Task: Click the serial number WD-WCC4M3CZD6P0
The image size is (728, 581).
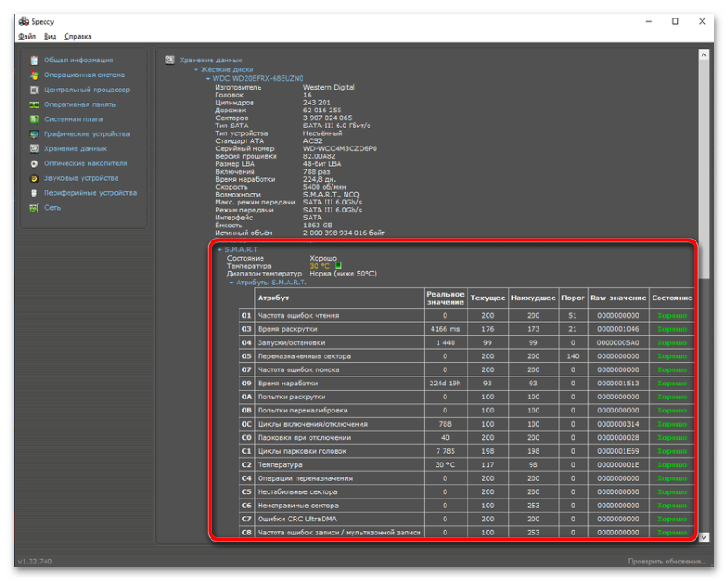Action: pos(339,149)
